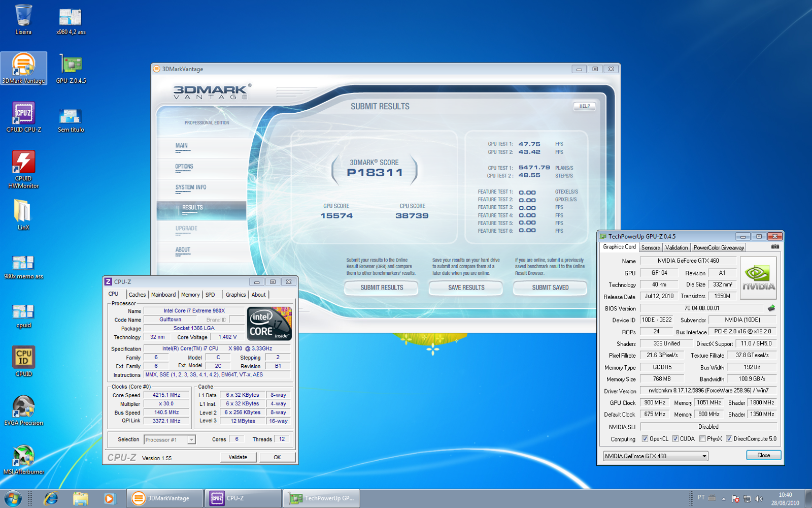This screenshot has width=812, height=508.
Task: Click the volume speaker tray icon
Action: (x=759, y=499)
